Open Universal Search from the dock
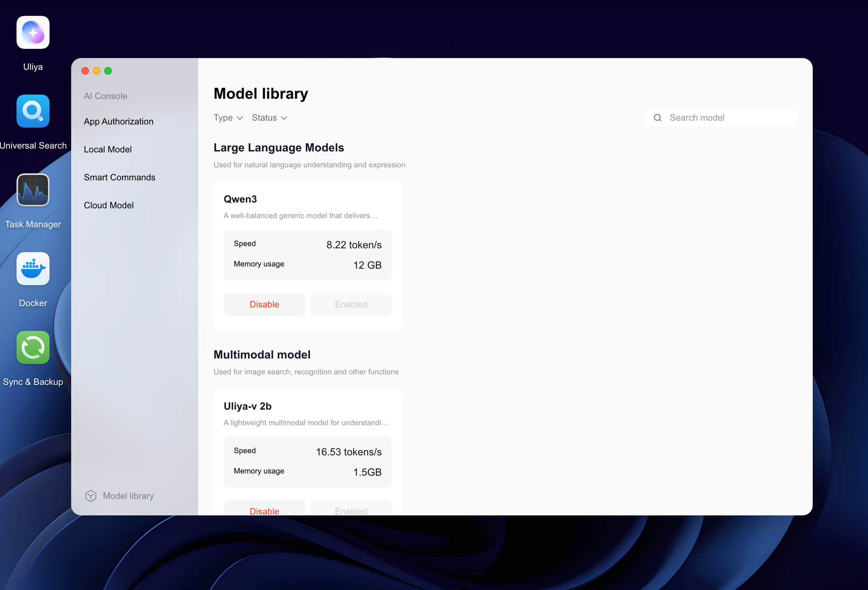Screen dimensions: 868x590 click(x=33, y=111)
